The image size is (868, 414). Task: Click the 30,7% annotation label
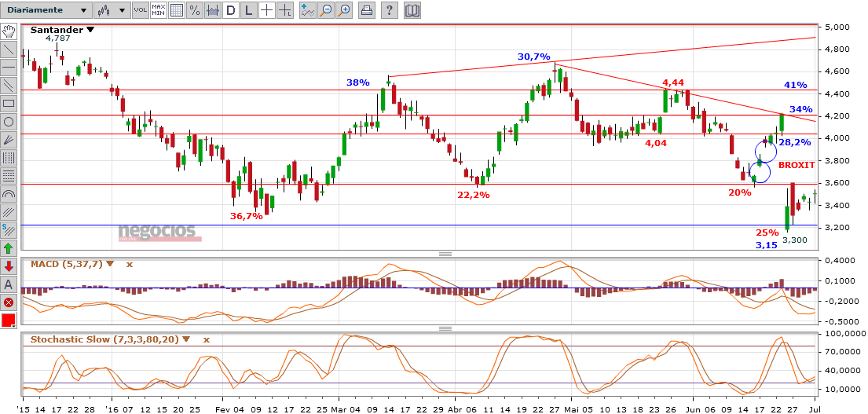533,57
